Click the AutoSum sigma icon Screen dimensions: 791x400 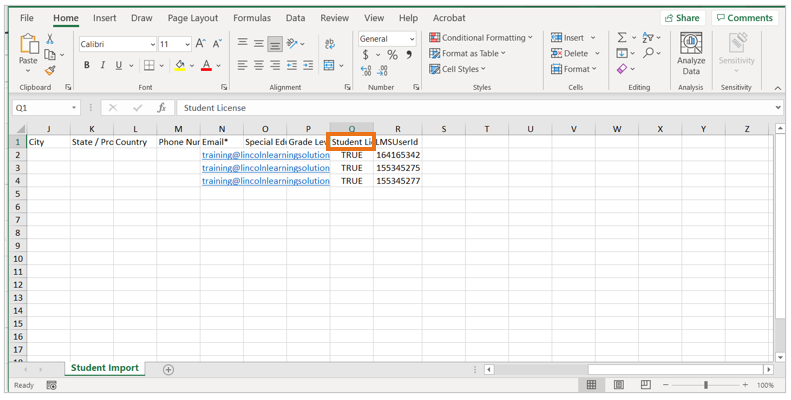[622, 37]
